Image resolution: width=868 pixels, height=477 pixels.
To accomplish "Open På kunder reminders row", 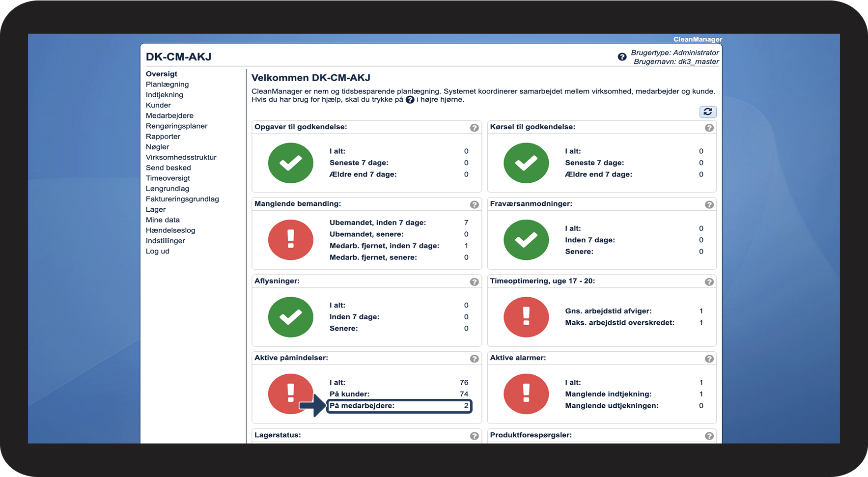I will pos(399,394).
